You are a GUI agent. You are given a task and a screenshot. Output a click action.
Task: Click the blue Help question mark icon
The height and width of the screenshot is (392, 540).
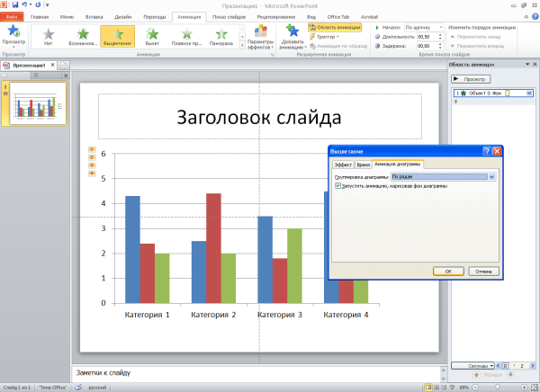tap(535, 16)
